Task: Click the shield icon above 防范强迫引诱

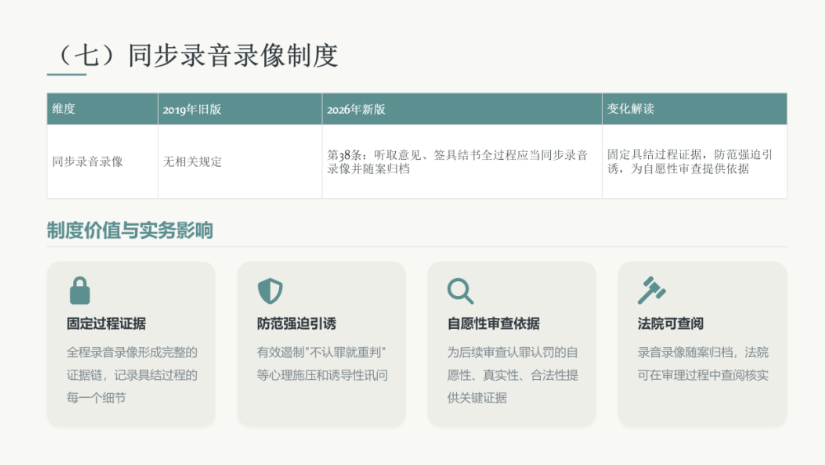Action: pos(270,291)
